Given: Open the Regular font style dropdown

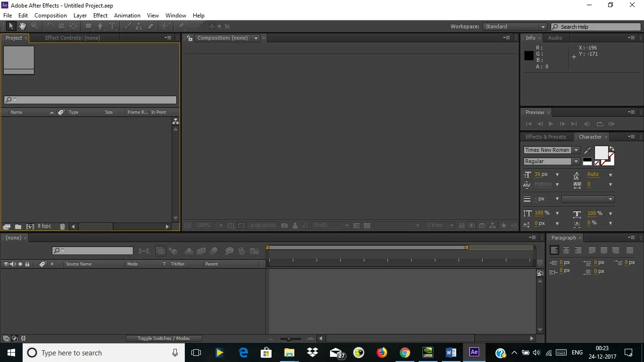Looking at the screenshot, I should 552,161.
